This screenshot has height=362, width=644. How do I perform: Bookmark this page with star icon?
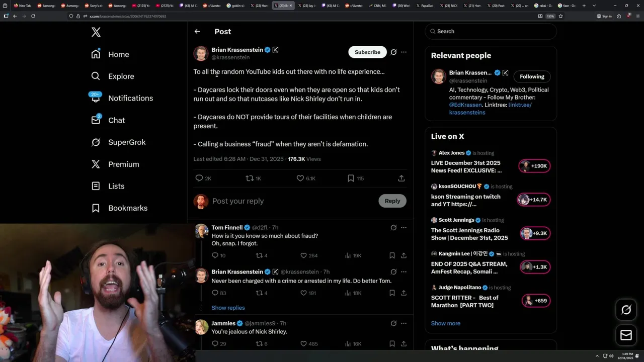point(560,16)
